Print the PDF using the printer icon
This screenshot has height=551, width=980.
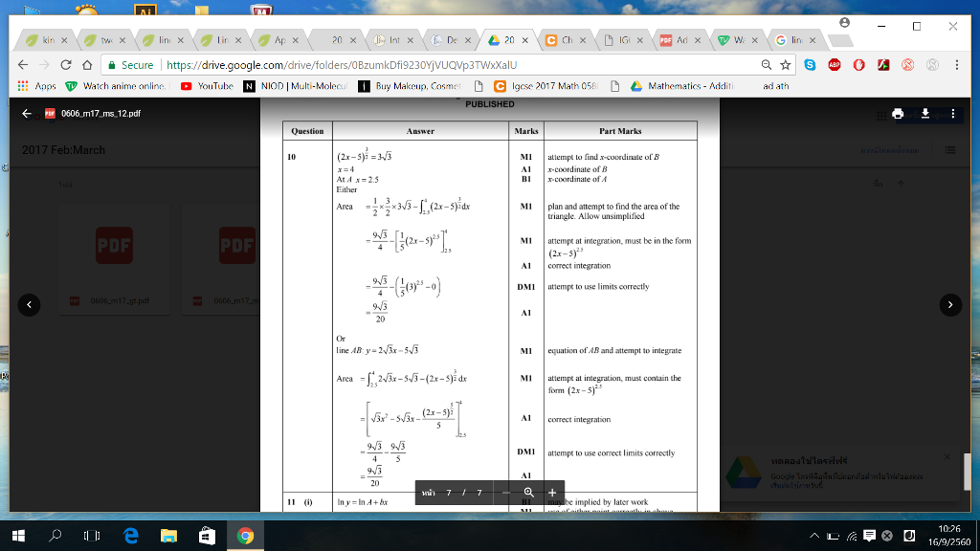(898, 114)
